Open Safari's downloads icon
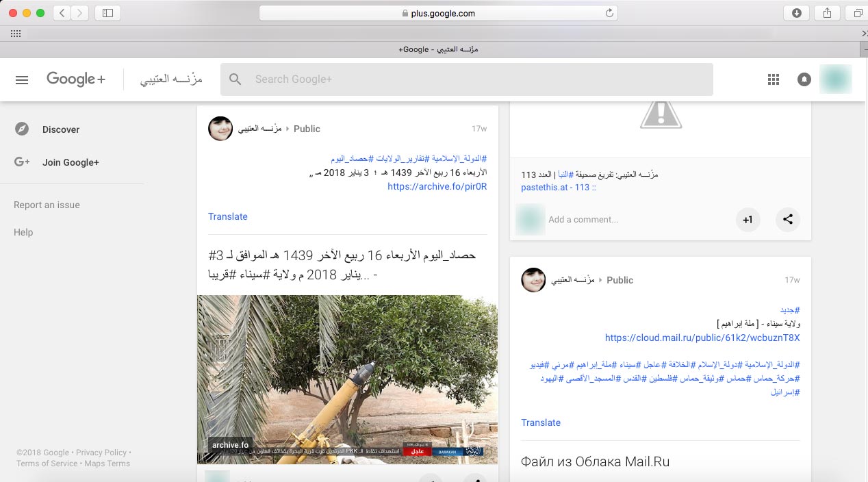Viewport: 868px width, 482px height. [x=796, y=13]
